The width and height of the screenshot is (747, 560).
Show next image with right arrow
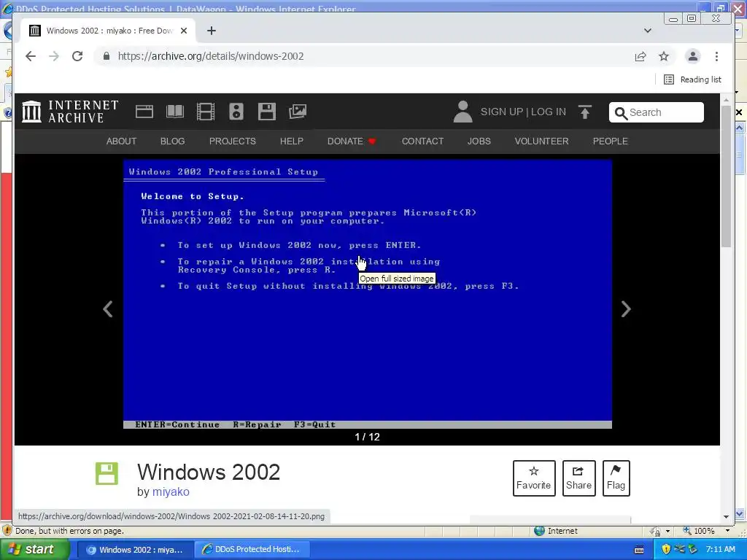point(626,309)
